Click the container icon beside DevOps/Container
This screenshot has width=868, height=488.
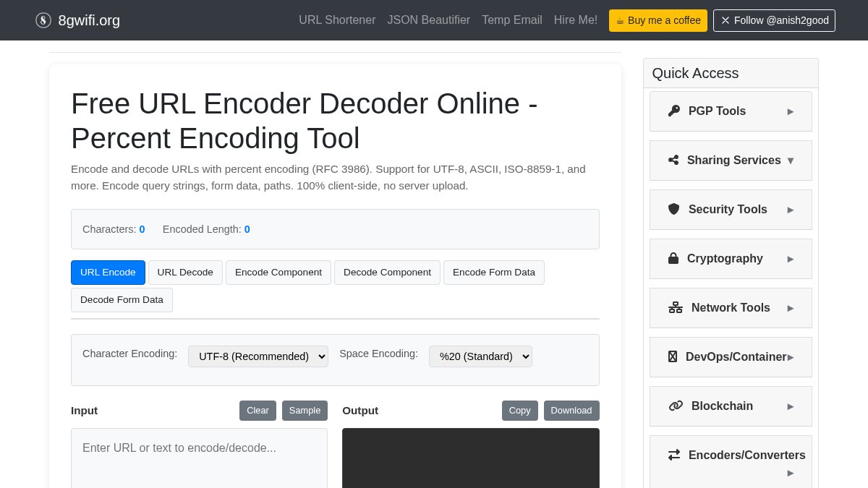coord(673,356)
